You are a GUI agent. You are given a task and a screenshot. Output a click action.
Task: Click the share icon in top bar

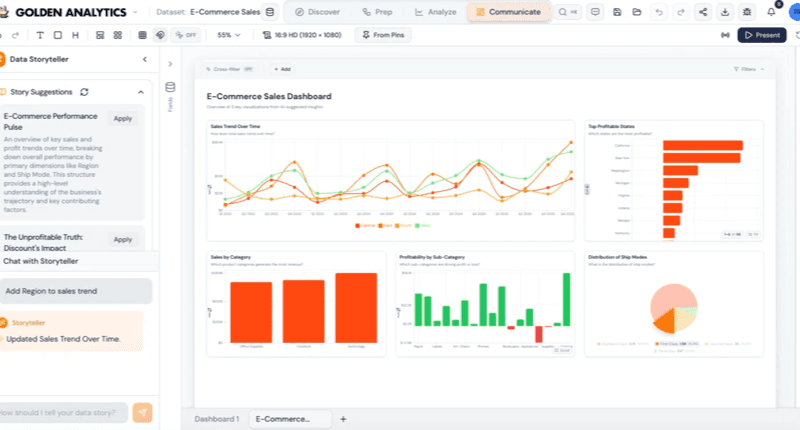[703, 12]
